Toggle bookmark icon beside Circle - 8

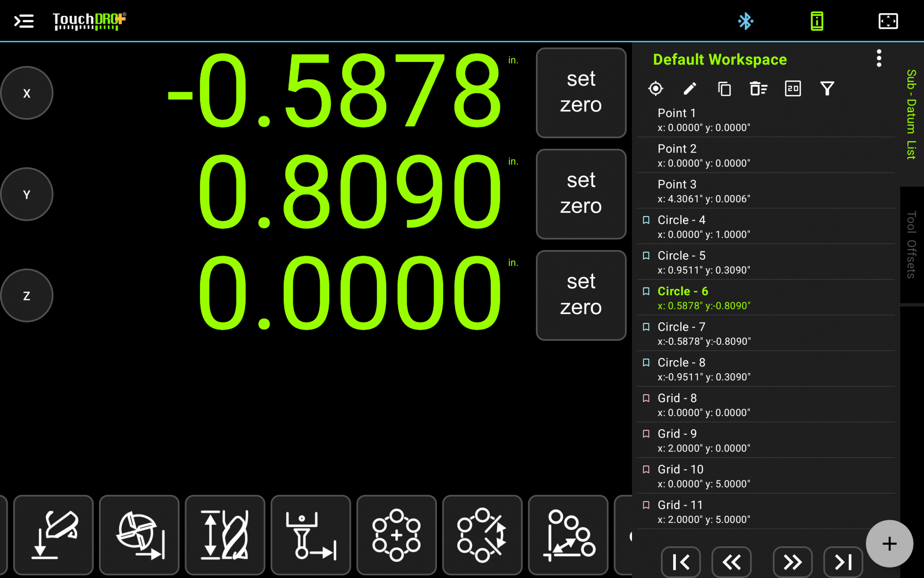646,363
